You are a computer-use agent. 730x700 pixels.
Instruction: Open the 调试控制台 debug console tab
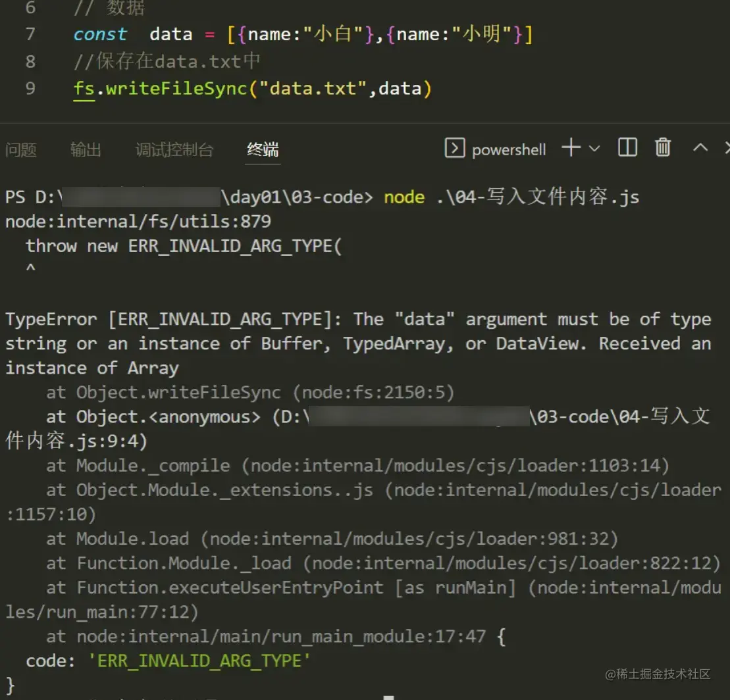coord(174,150)
